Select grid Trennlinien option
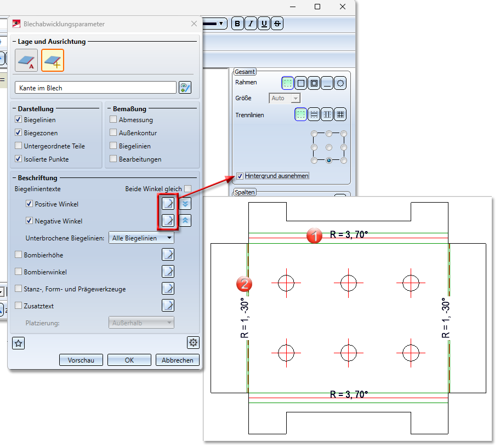This screenshot has width=500, height=448. [340, 114]
